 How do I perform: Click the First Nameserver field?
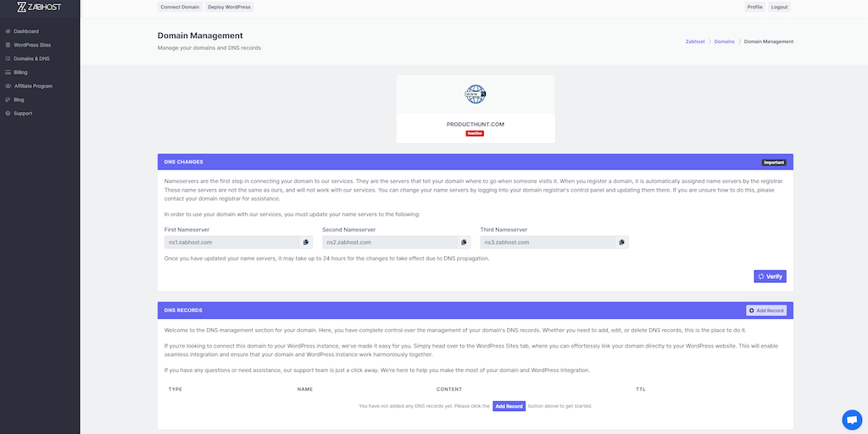[232, 242]
